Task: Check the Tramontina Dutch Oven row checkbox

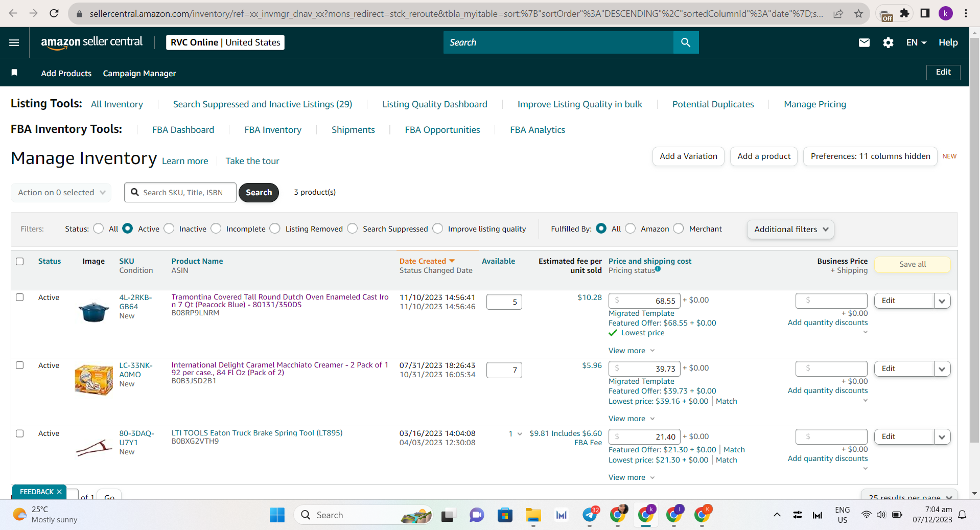Action: [20, 297]
